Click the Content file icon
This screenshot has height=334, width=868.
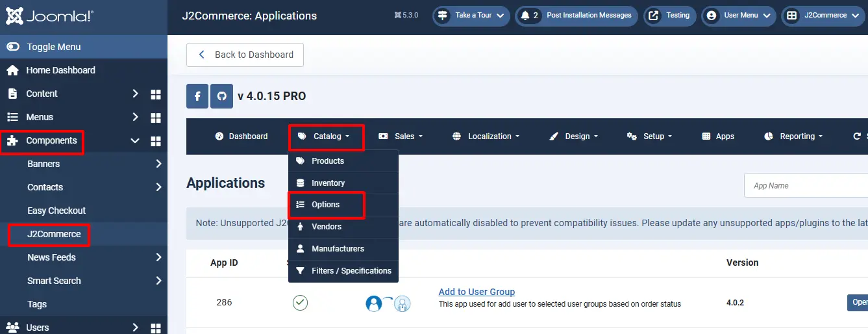click(x=12, y=94)
